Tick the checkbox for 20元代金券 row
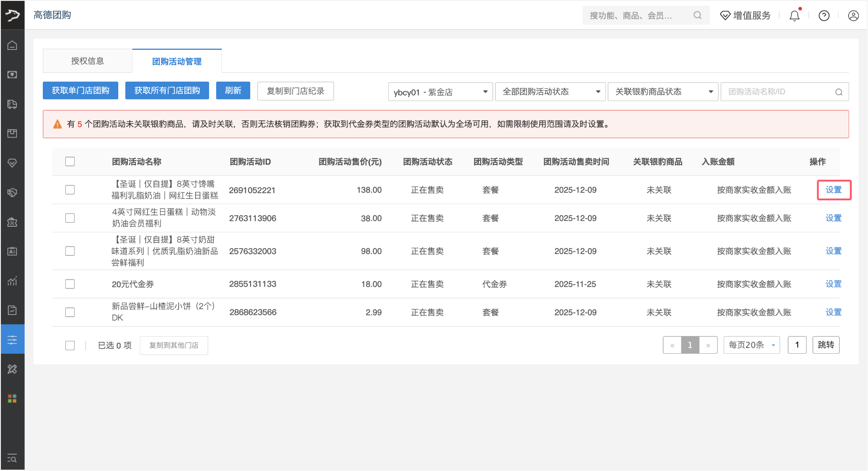Image resolution: width=868 pixels, height=471 pixels. [70, 284]
